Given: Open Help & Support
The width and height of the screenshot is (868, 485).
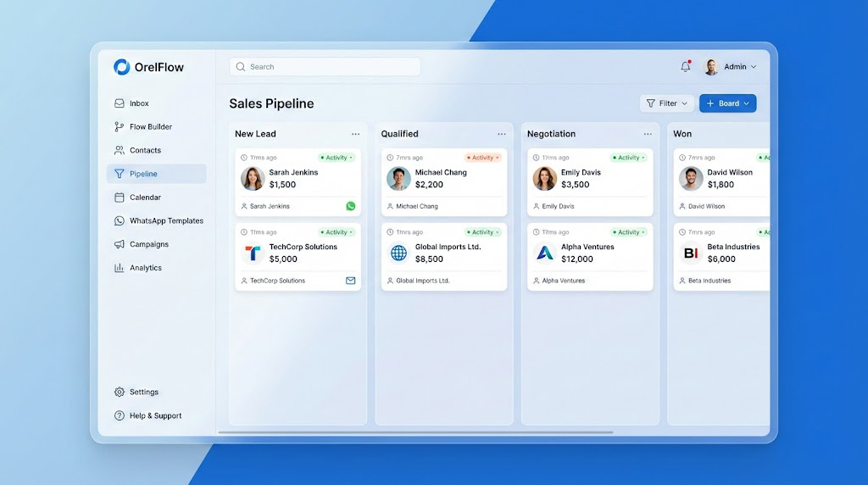Looking at the screenshot, I should click(x=155, y=416).
